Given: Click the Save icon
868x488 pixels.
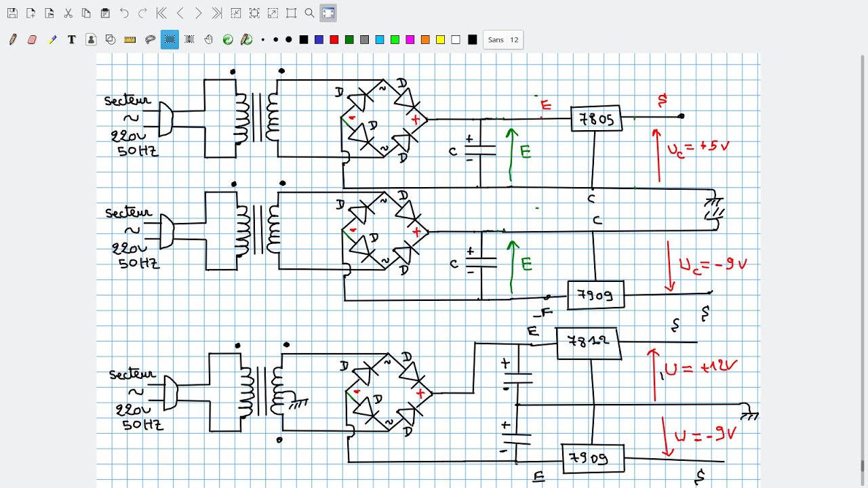Looking at the screenshot, I should point(12,13).
